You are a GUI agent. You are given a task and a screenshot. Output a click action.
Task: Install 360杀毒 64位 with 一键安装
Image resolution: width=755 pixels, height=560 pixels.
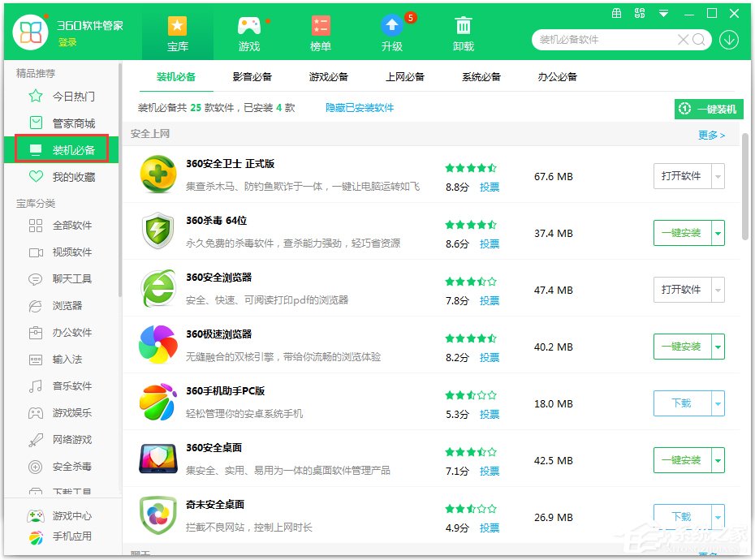pos(682,233)
